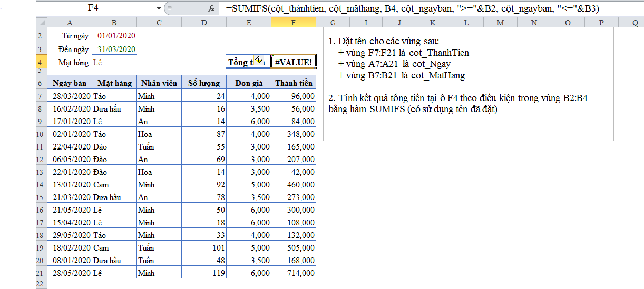Click the 'Từ ngày' label cell
Screen dimensions: 644x289
pyautogui.click(x=70, y=36)
